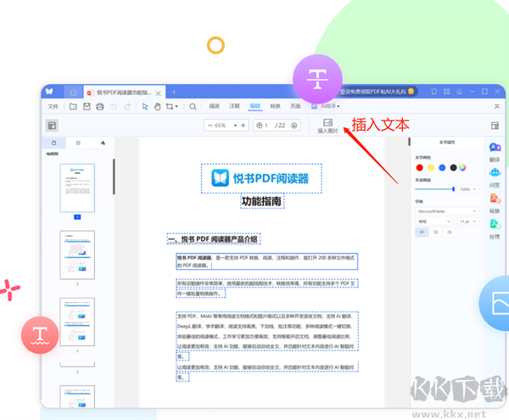The width and height of the screenshot is (509, 420).
Task: Open the File (文件) menu
Action: click(53, 106)
